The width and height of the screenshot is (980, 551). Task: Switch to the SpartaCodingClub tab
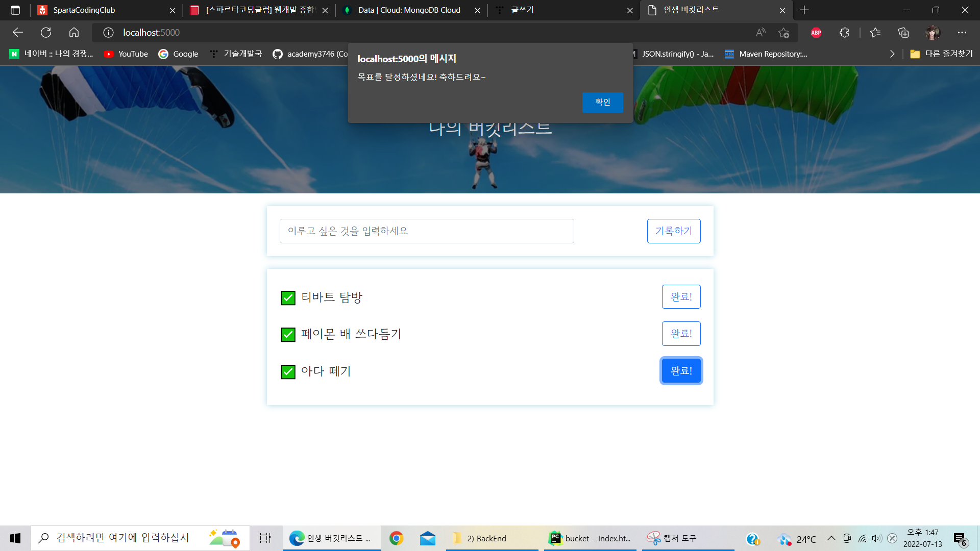[102, 10]
